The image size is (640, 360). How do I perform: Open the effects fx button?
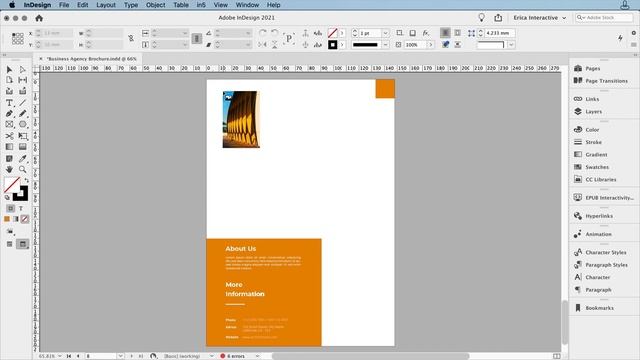coord(426,33)
